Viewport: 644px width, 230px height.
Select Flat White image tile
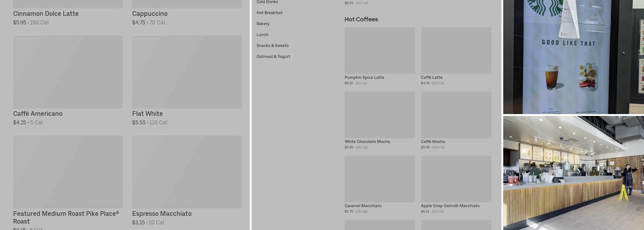[187, 72]
